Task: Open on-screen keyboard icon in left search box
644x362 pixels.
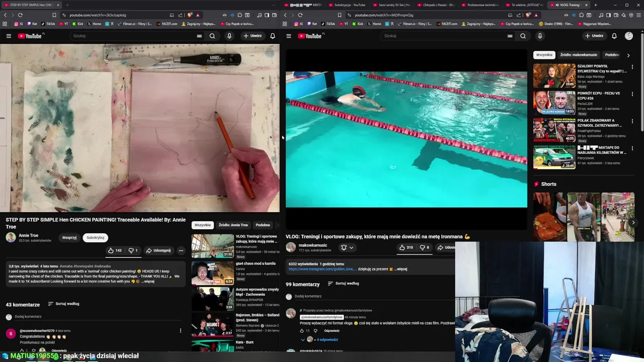Action: pyautogui.click(x=199, y=36)
